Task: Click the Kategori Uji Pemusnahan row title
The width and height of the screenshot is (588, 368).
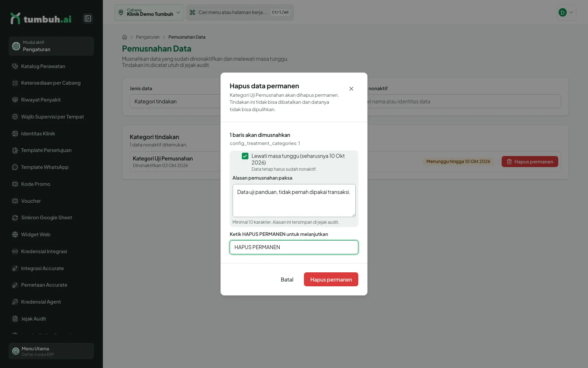Action: click(163, 159)
